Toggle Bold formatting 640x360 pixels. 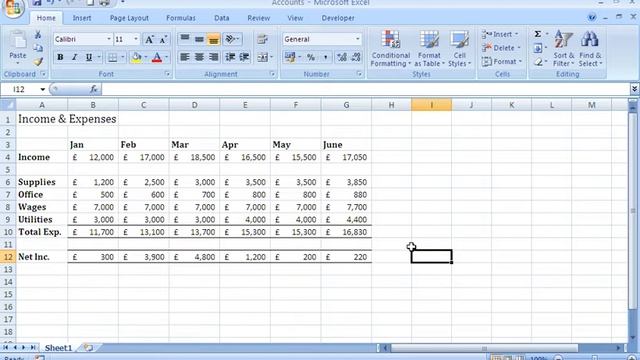(x=60, y=57)
